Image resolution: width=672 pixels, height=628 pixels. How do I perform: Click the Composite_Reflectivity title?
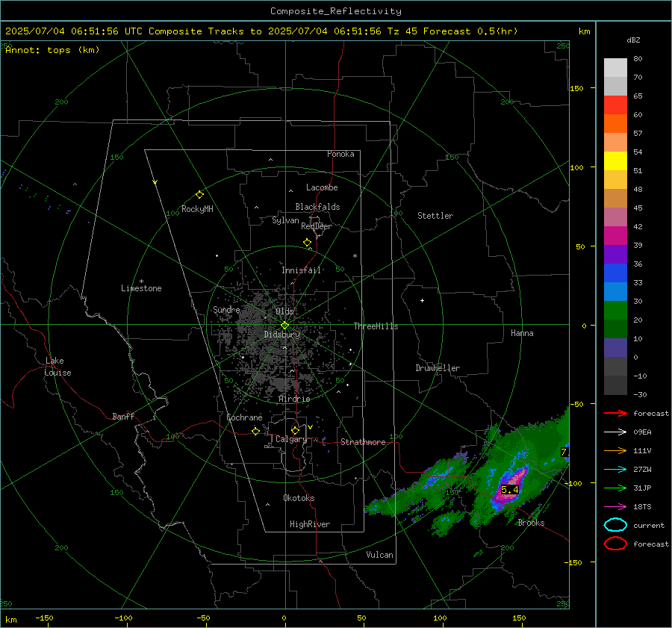335,11
